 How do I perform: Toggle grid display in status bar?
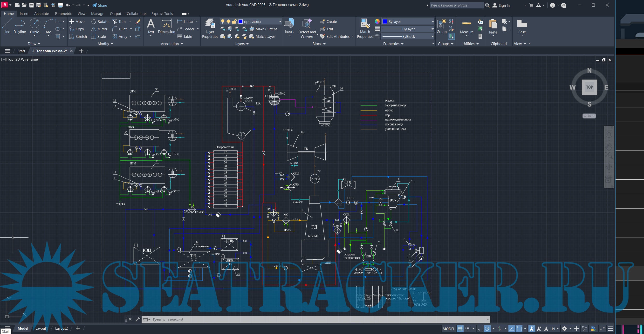pos(460,328)
